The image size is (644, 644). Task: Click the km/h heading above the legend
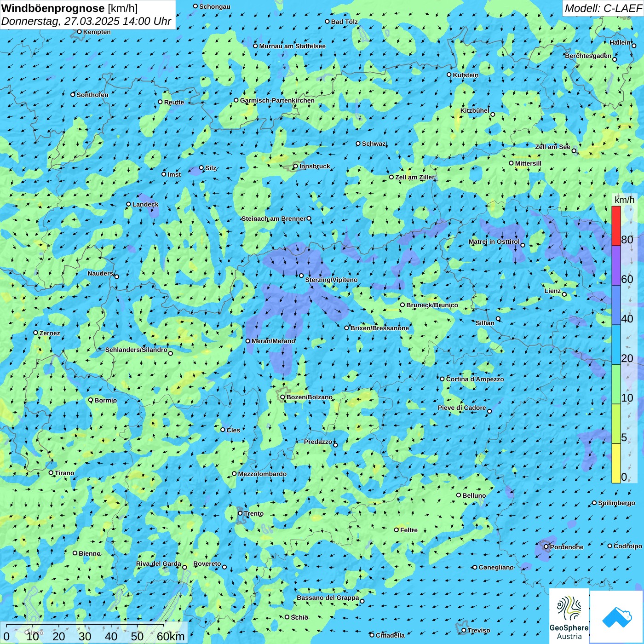tap(624, 200)
